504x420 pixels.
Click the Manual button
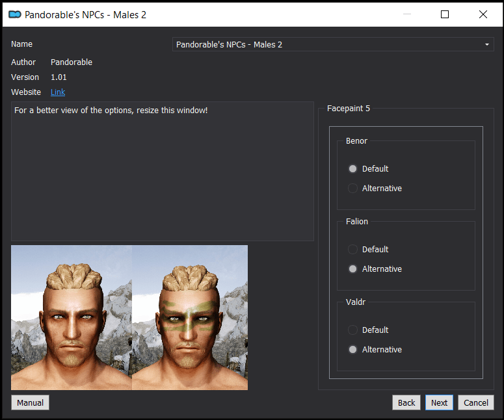(x=30, y=402)
